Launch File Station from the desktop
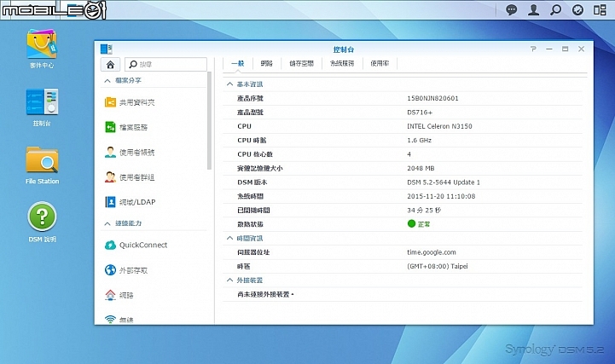 (42, 165)
